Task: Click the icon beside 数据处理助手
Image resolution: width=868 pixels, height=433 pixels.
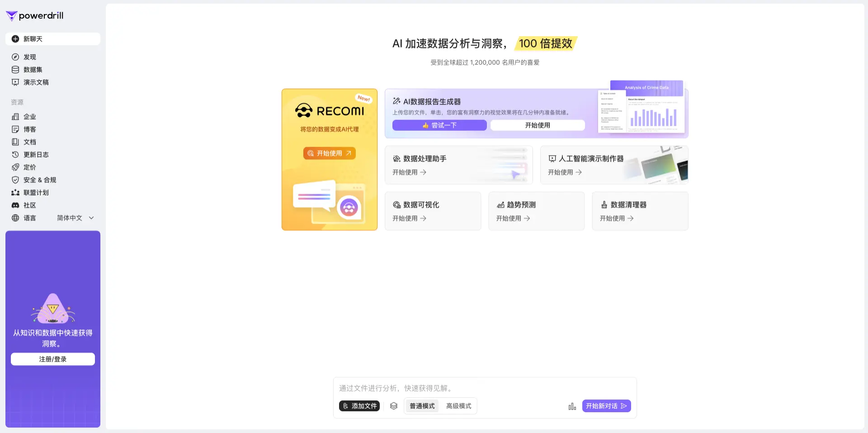Action: [396, 159]
